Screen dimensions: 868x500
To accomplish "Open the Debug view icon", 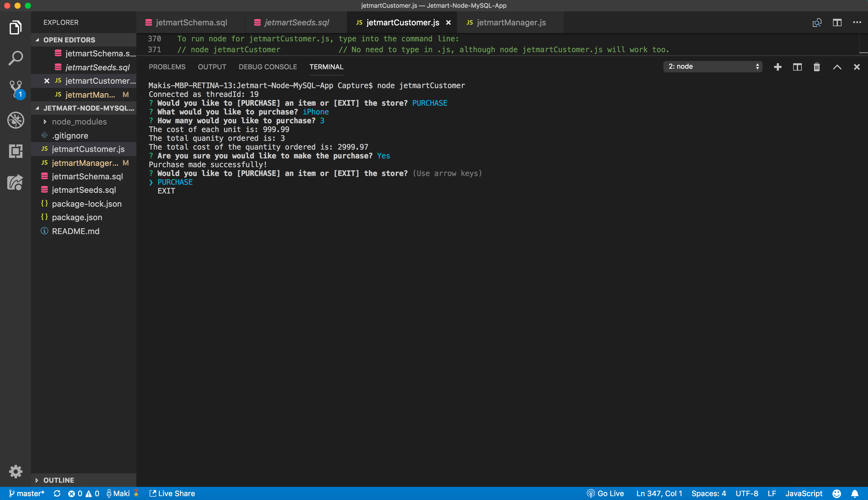I will pyautogui.click(x=16, y=120).
